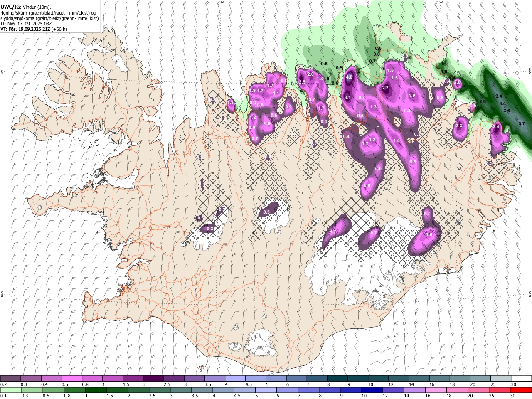
Task: Click the '3.7' rain value off the east coast
Action: pos(522,123)
